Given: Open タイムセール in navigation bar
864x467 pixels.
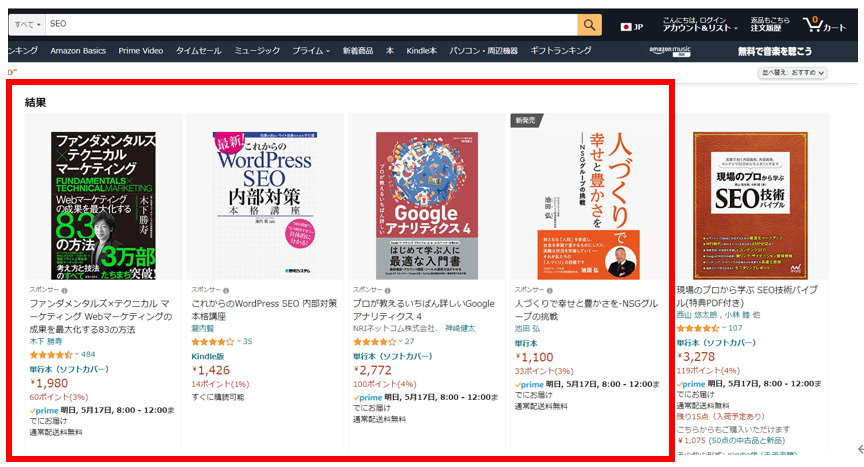Looking at the screenshot, I should 198,51.
